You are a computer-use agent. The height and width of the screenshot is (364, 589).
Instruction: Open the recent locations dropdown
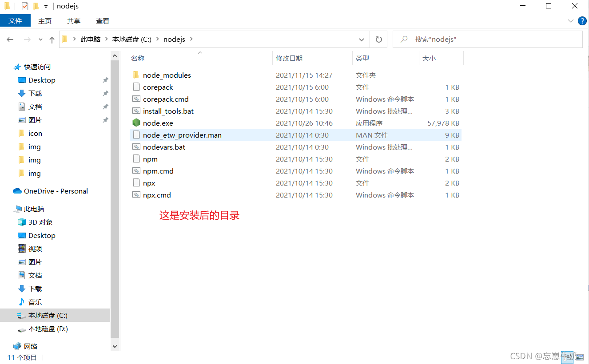click(40, 40)
